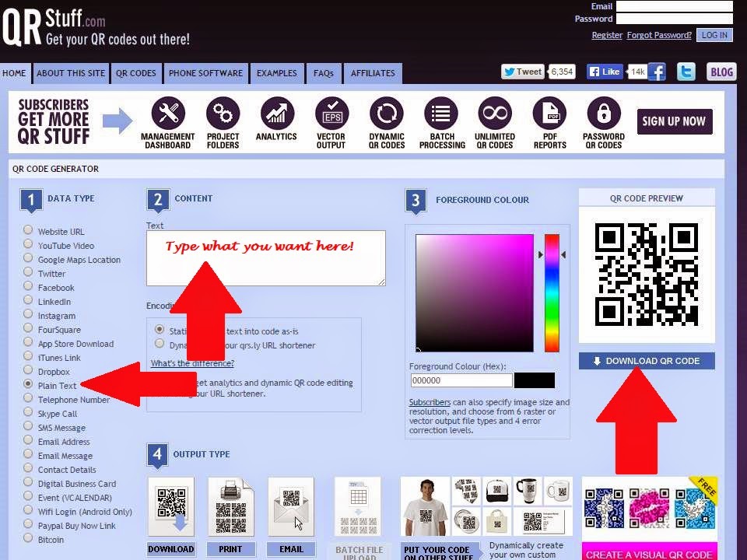Select the Twitter data type radio

point(28,272)
